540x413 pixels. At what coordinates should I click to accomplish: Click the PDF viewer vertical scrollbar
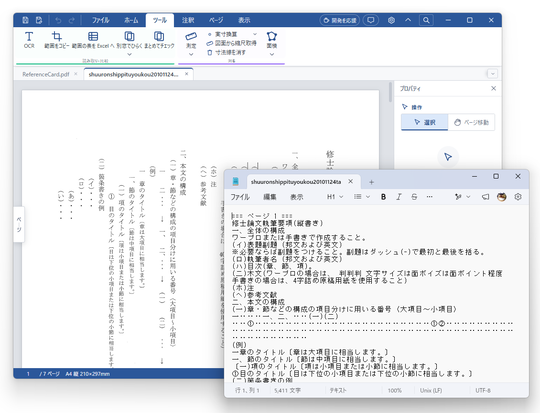coord(390,92)
